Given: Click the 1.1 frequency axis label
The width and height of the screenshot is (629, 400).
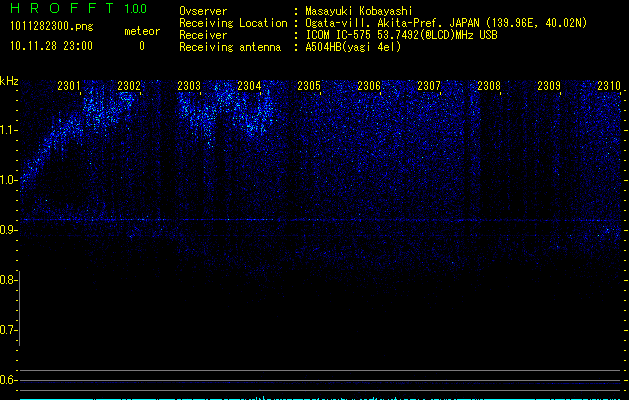Looking at the screenshot, I should (x=8, y=130).
